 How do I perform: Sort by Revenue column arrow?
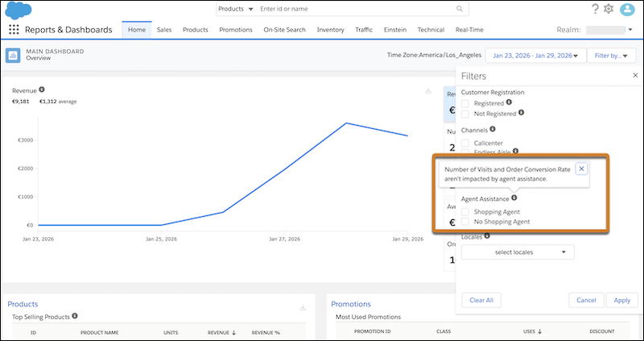(234, 332)
